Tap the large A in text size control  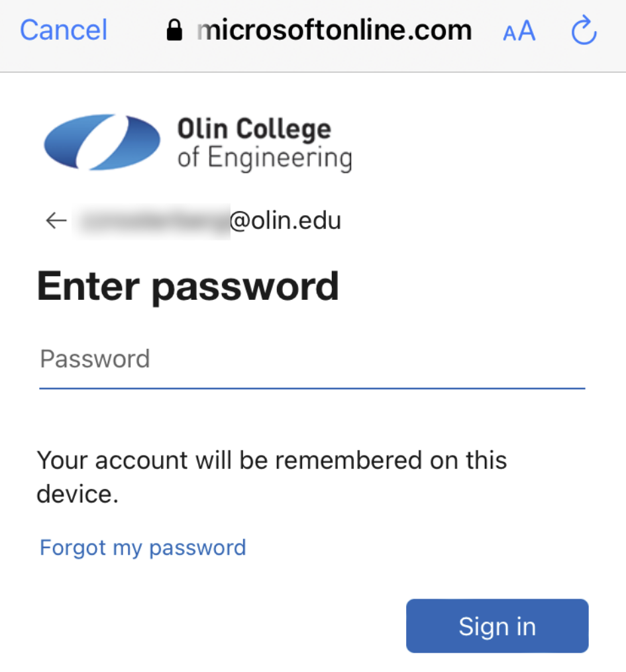(x=527, y=30)
